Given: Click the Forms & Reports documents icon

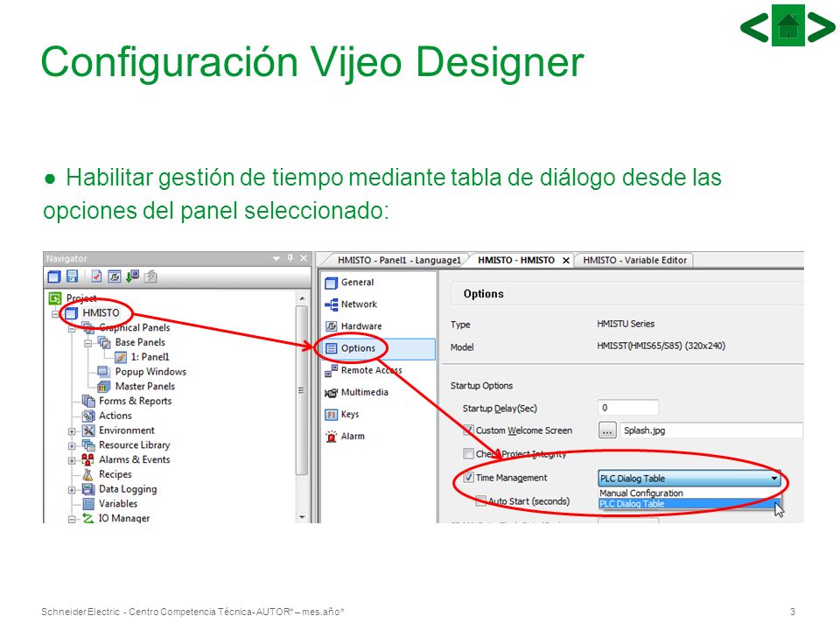Looking at the screenshot, I should click(x=88, y=401).
